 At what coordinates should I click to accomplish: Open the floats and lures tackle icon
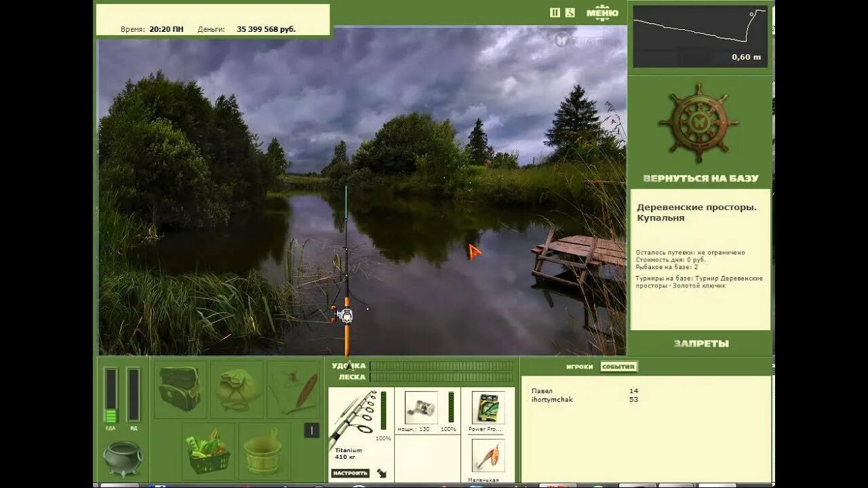coord(294,389)
